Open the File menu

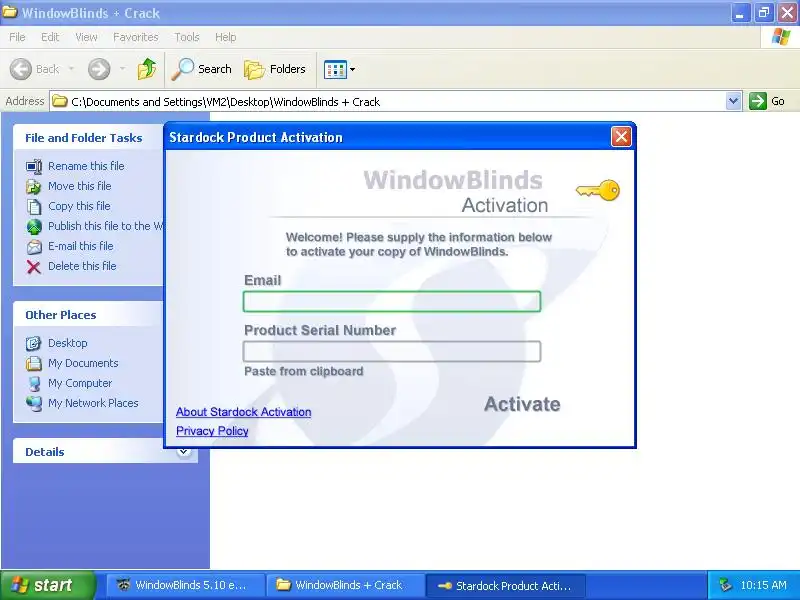(17, 37)
